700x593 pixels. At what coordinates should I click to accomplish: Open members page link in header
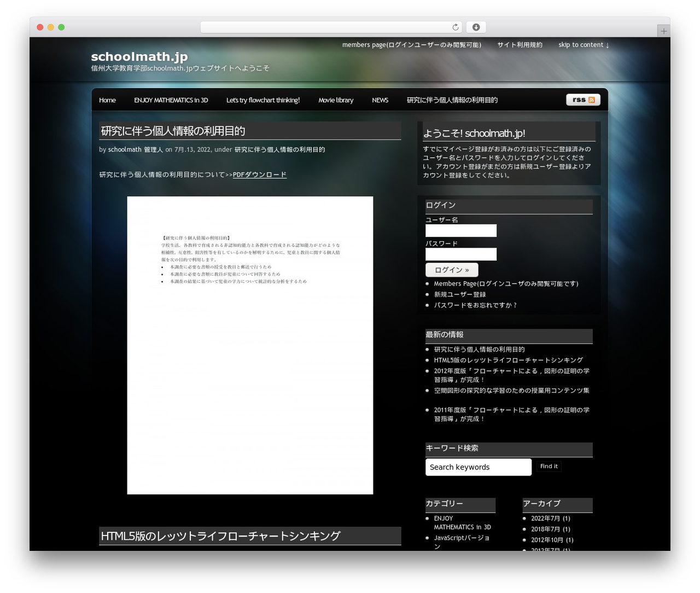pyautogui.click(x=412, y=45)
